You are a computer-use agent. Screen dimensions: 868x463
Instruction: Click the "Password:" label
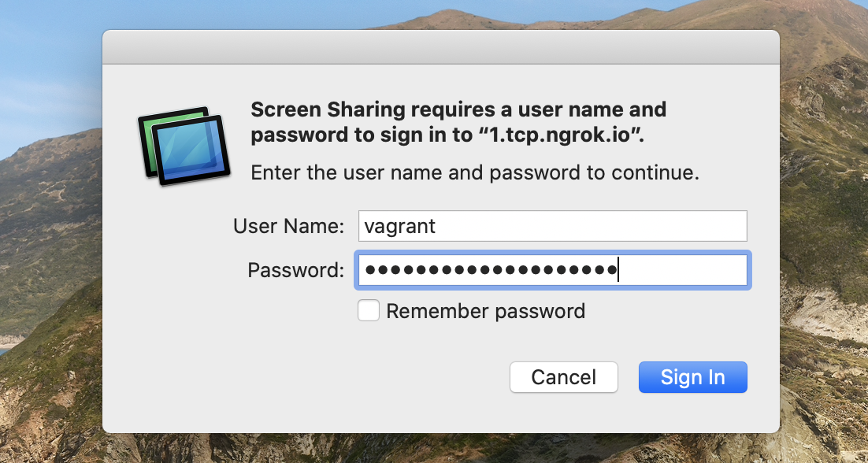[296, 271]
